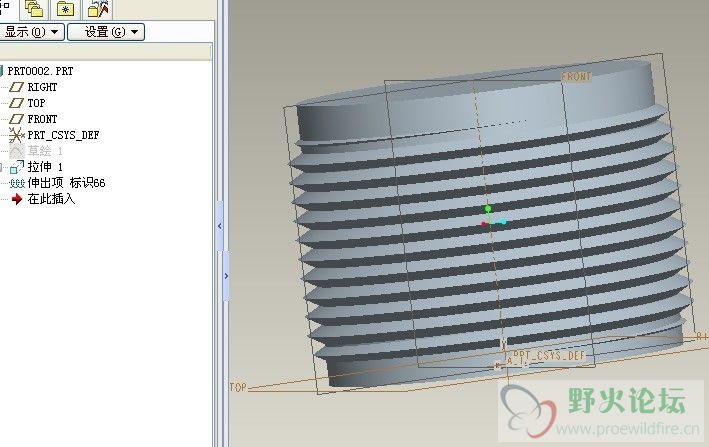Screen dimensions: 709x447
Task: Select the RIGHT datum plane in tree
Action: [42, 87]
